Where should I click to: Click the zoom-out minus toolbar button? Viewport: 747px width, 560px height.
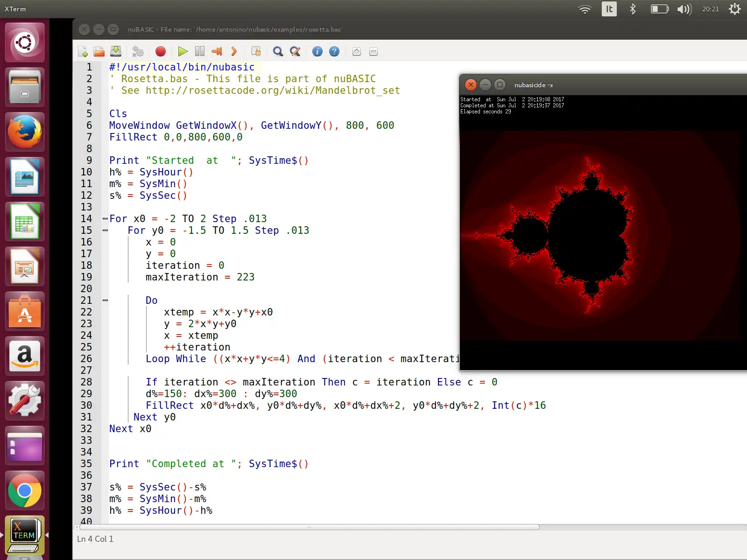coord(373,51)
